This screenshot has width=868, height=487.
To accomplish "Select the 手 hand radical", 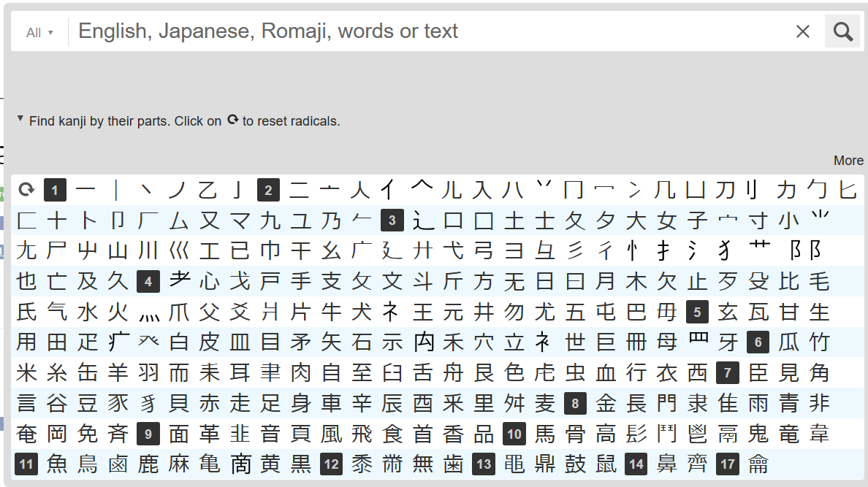I will 301,281.
